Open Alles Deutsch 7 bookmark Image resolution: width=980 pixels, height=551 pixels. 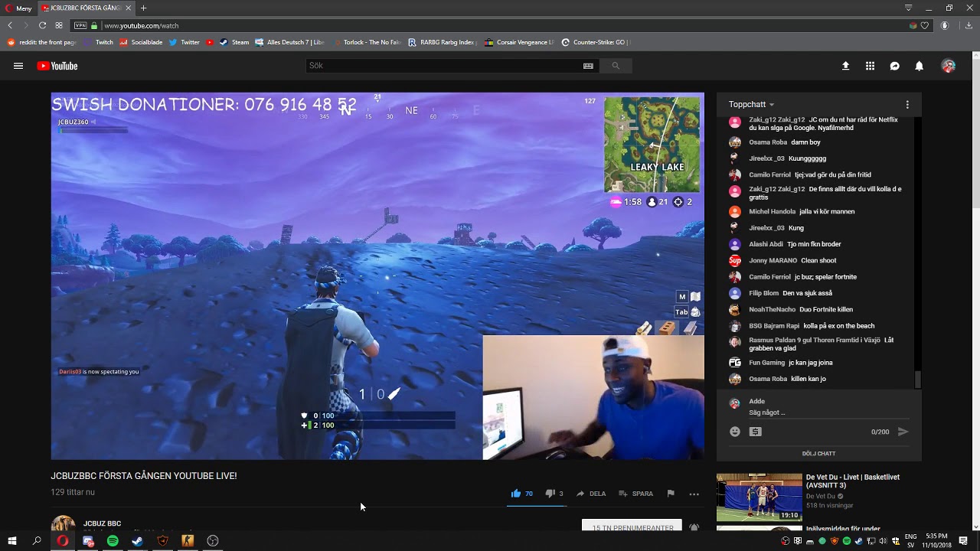coord(290,43)
